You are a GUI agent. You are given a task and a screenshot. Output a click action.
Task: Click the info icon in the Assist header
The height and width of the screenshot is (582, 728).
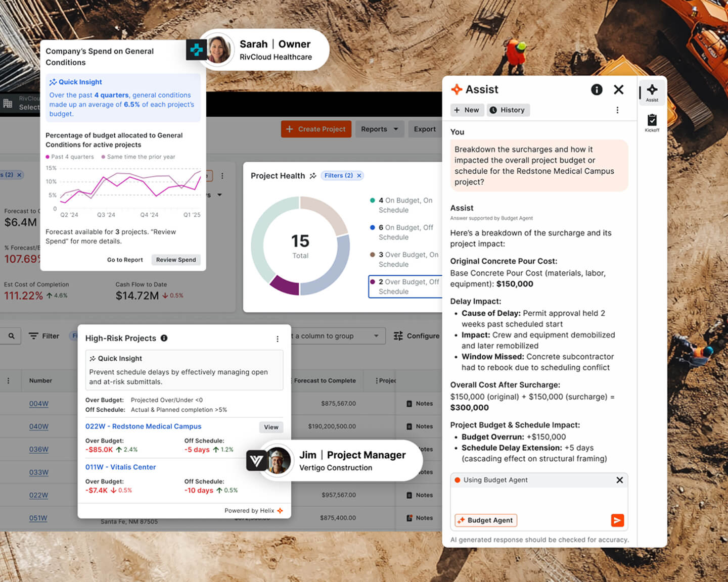tap(597, 89)
